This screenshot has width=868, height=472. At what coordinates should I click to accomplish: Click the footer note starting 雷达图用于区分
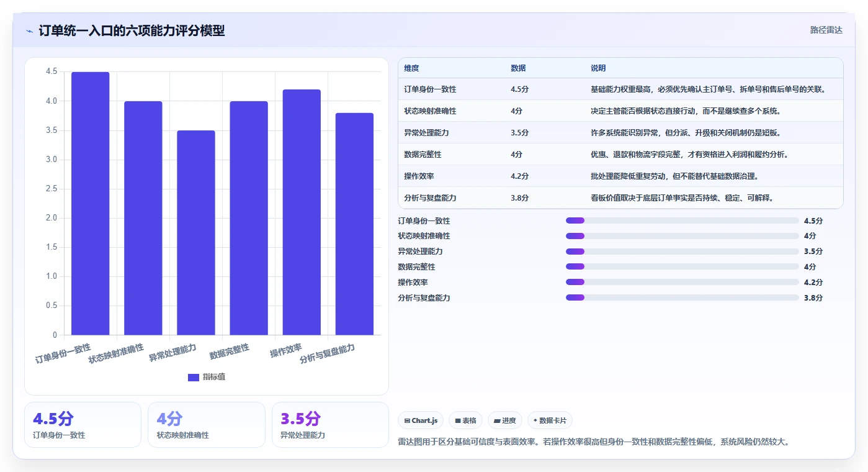pos(593,442)
